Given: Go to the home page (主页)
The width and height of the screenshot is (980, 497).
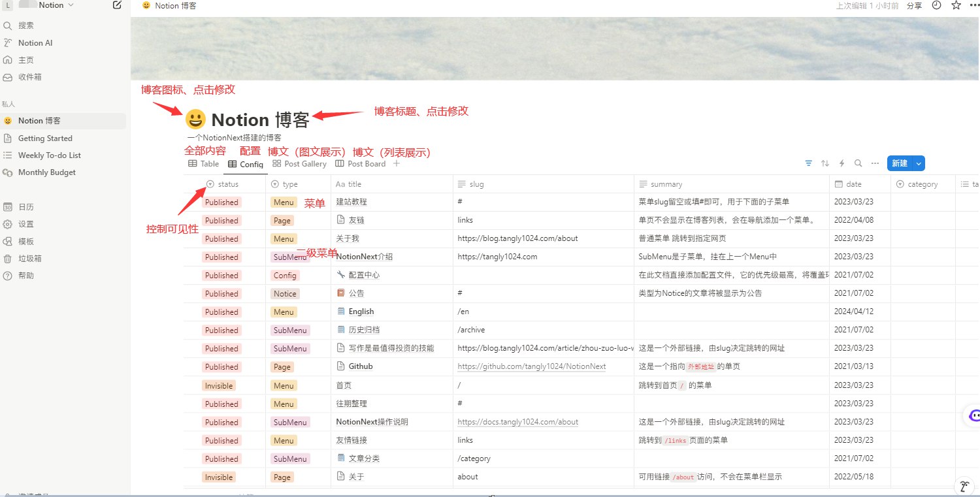Looking at the screenshot, I should click(x=25, y=60).
